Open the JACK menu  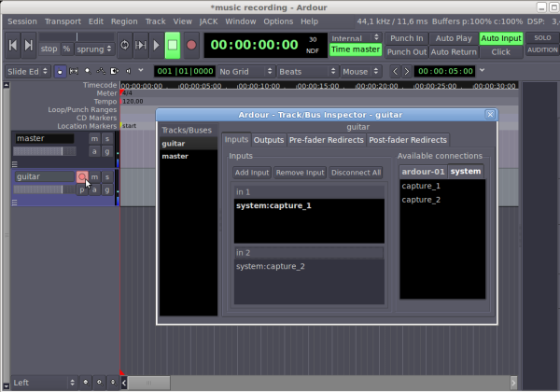click(208, 21)
